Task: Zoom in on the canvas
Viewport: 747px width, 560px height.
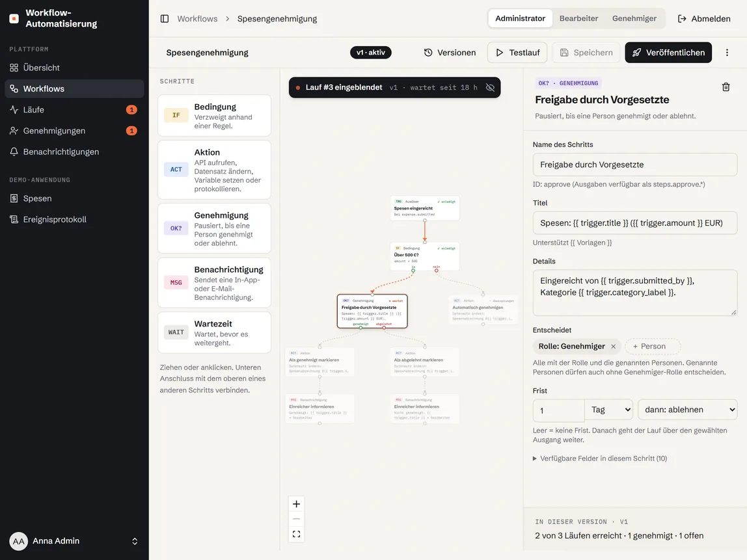Action: [x=296, y=504]
